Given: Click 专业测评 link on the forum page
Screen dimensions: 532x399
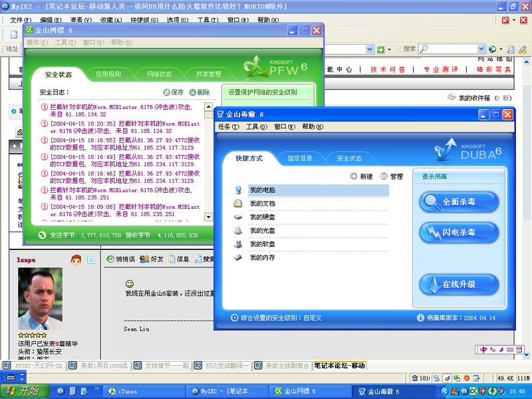Looking at the screenshot, I should click(x=440, y=70).
